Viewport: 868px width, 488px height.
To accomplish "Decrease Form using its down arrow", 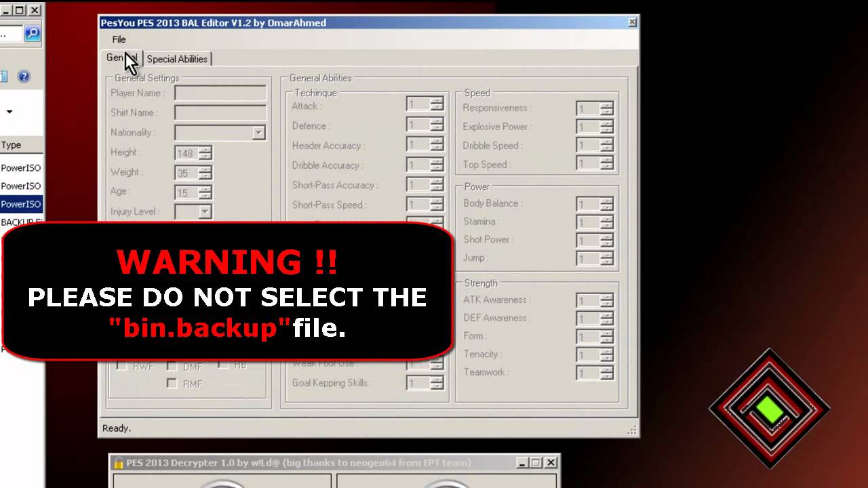I will point(607,340).
